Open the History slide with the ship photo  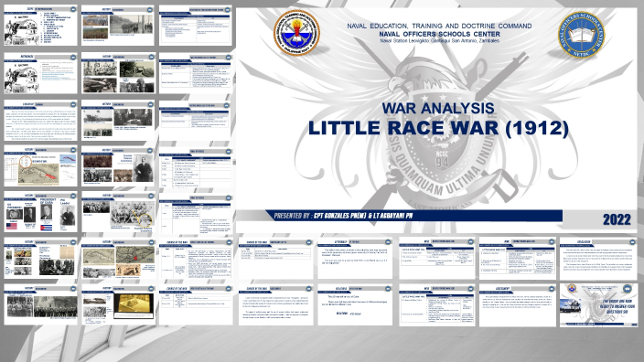(118, 121)
